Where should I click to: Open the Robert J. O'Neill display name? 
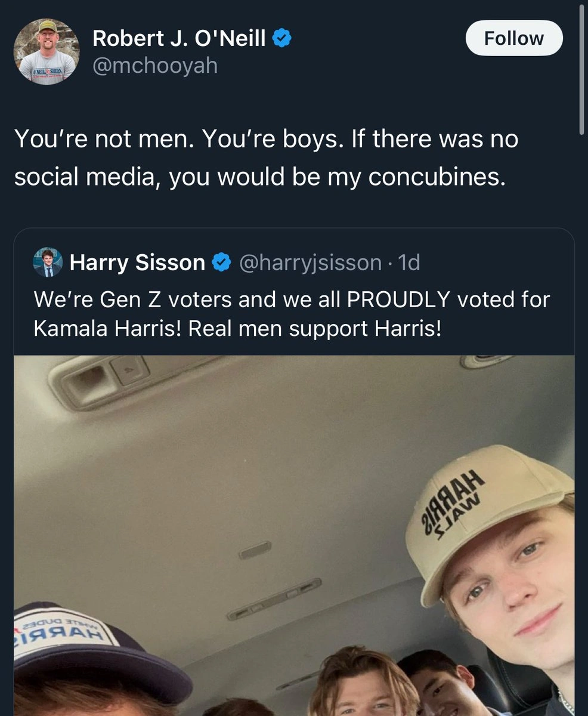click(179, 39)
